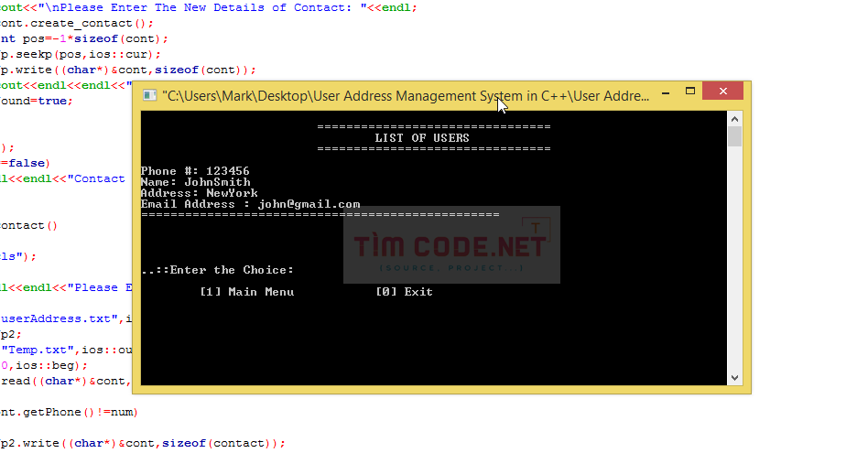Click the 'ios::beg' code line

[44, 365]
